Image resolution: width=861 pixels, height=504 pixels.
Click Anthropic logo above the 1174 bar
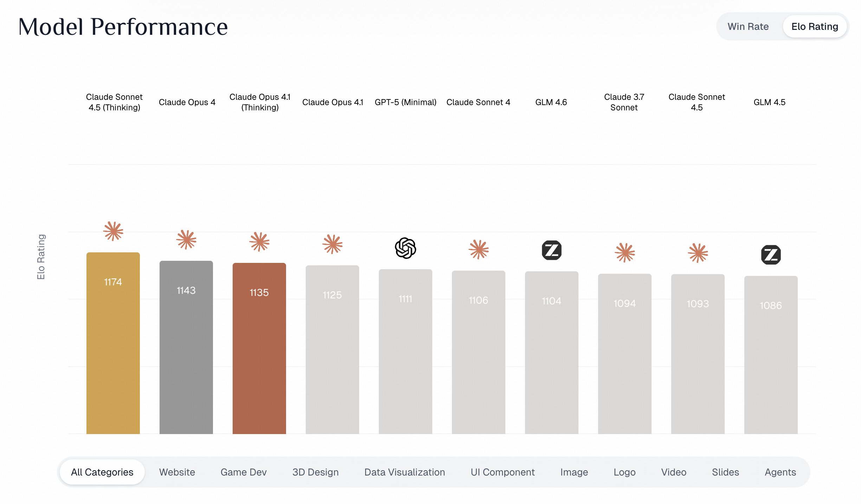point(113,231)
